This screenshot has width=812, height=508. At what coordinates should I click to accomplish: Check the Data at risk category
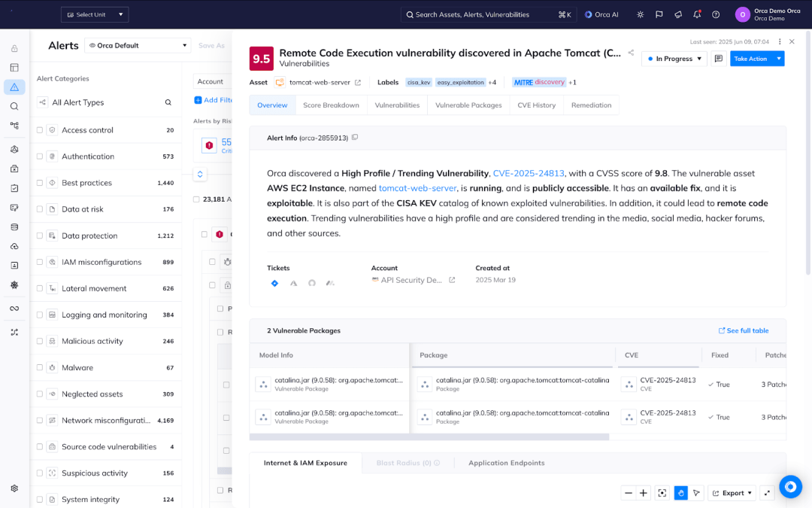40,209
